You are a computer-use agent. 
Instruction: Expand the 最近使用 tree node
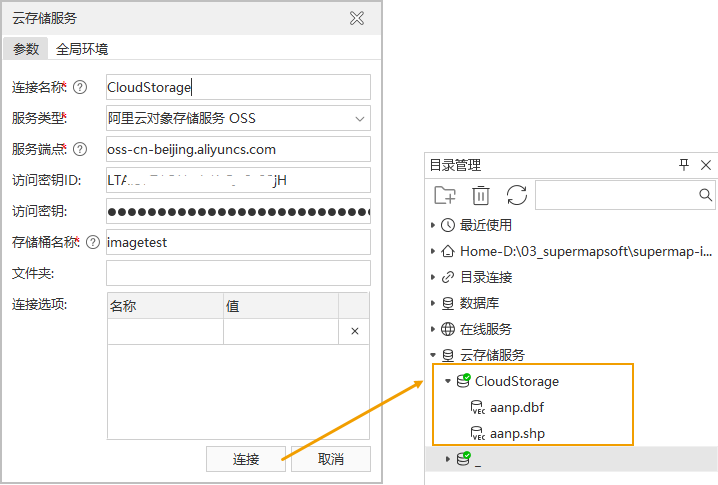[x=433, y=225]
